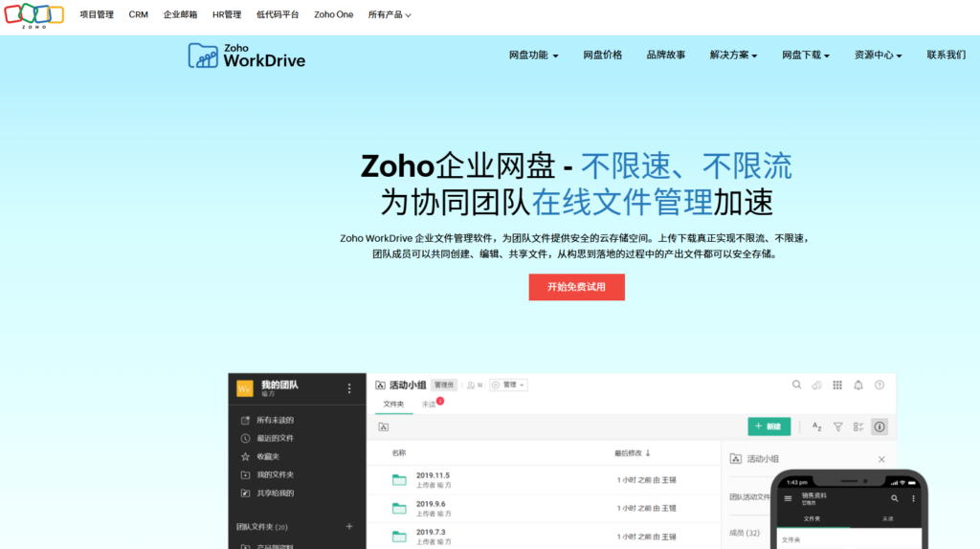Click the 2019.7.3 folder name

click(431, 532)
